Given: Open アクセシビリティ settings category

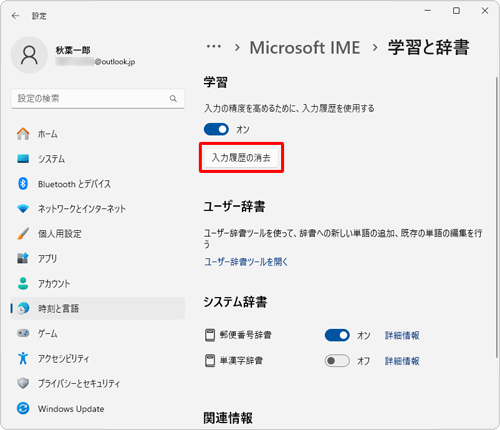Looking at the screenshot, I should click(98, 358).
